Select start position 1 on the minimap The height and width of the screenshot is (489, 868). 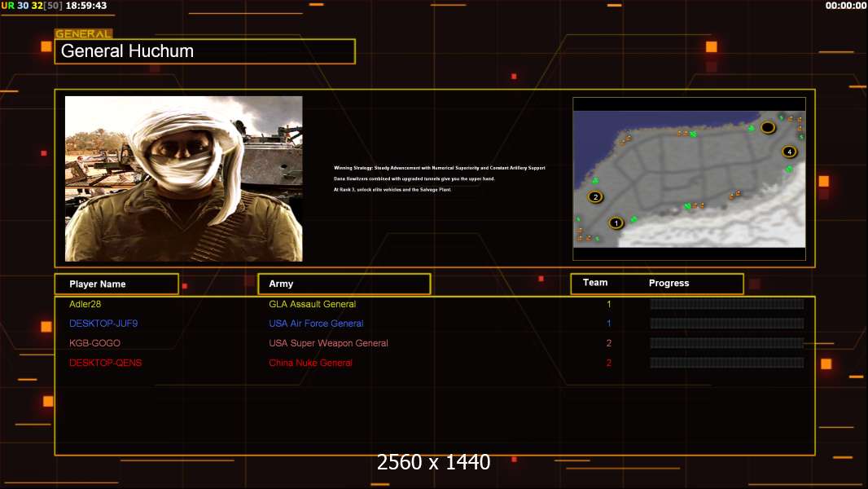click(616, 223)
